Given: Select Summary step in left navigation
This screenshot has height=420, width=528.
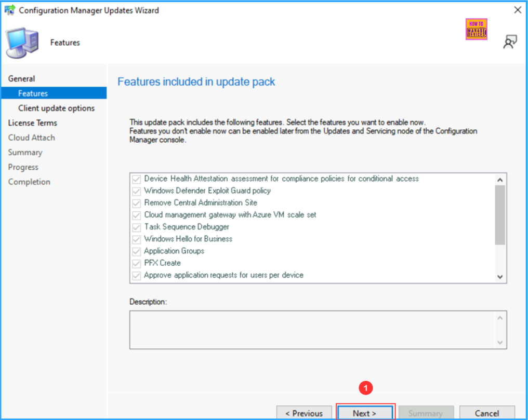Looking at the screenshot, I should (x=25, y=152).
